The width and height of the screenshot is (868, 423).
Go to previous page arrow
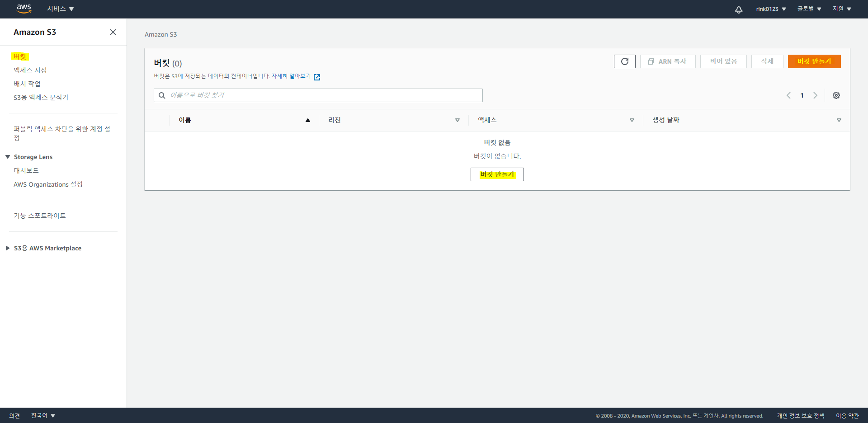[788, 95]
